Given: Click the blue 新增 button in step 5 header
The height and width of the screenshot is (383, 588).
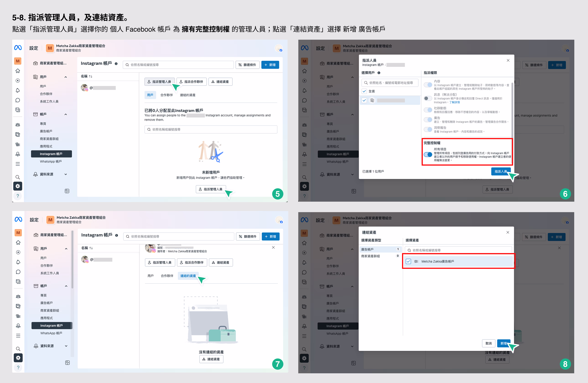Looking at the screenshot, I should 270,65.
